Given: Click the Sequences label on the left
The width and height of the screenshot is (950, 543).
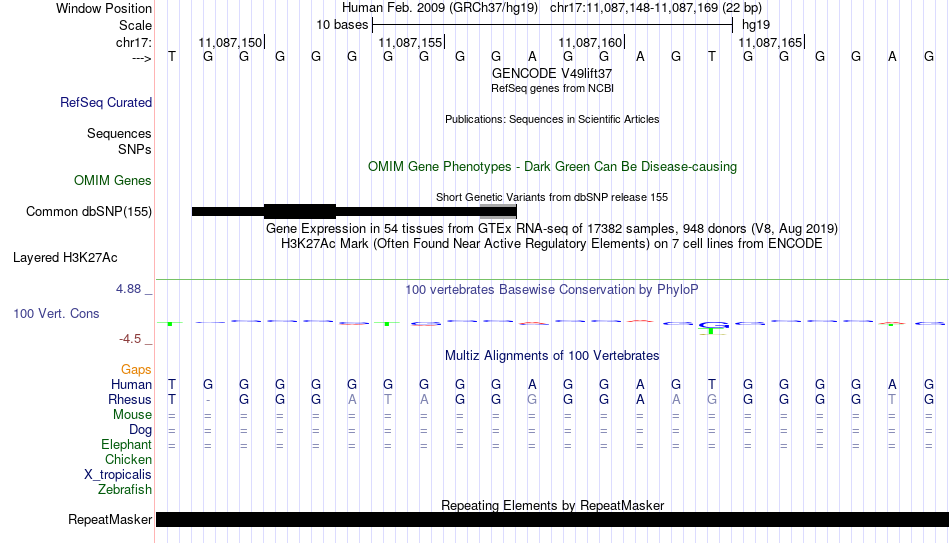Looking at the screenshot, I should pos(119,133).
